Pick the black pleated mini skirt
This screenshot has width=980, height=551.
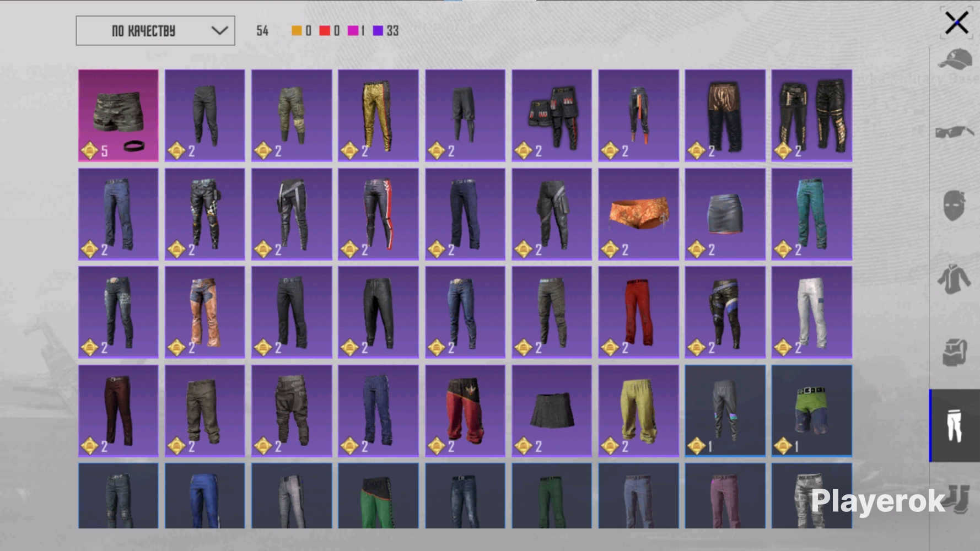point(551,410)
